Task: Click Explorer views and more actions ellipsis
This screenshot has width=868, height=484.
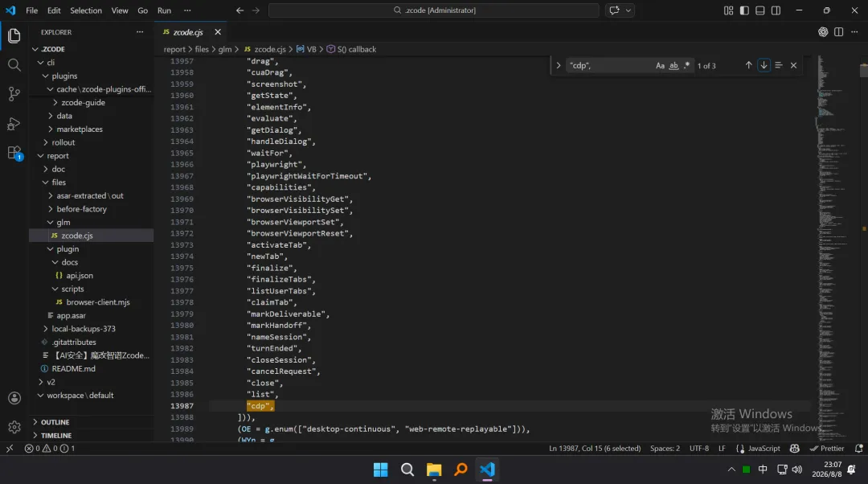Action: (x=140, y=32)
